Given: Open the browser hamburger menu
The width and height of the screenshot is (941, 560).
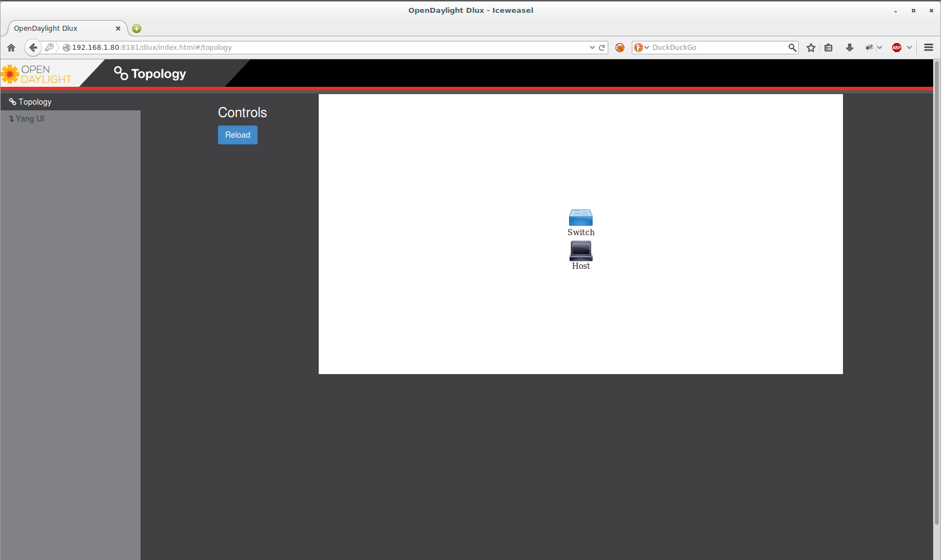Looking at the screenshot, I should (928, 48).
